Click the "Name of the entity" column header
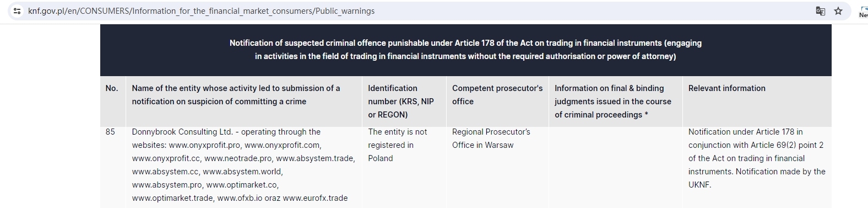The image size is (868, 208). (236, 95)
